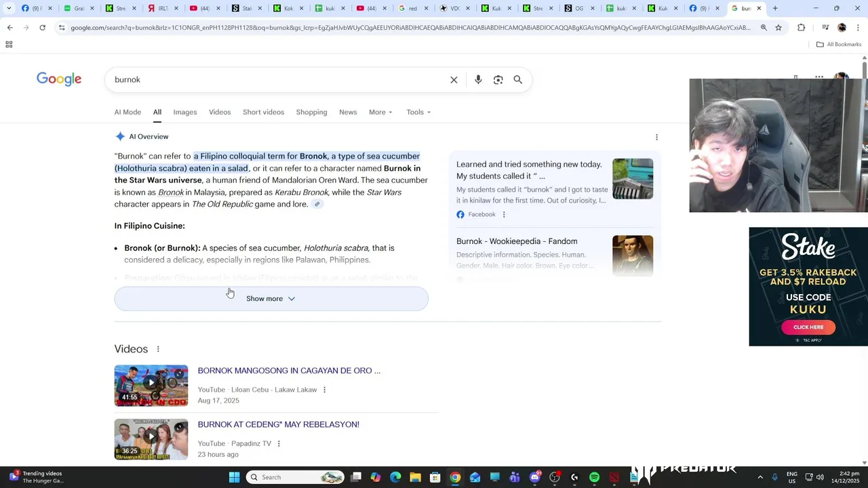
Task: Add a new browser tab
Action: [x=775, y=8]
